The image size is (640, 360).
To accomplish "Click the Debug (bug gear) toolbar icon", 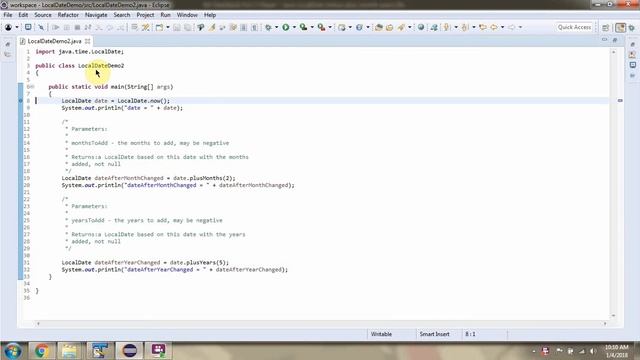I will pos(268,27).
